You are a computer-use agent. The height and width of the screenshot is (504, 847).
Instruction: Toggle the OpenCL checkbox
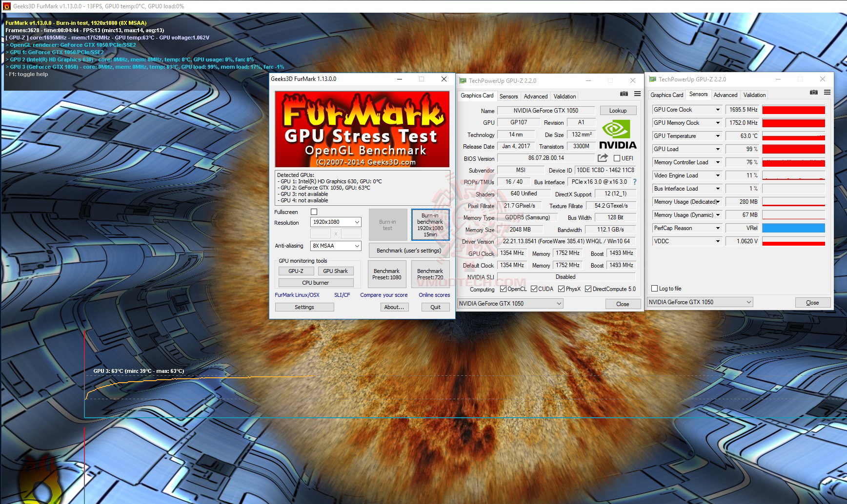pos(503,289)
